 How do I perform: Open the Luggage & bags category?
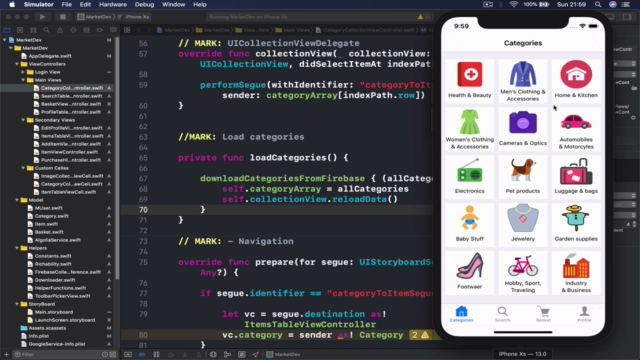point(576,177)
